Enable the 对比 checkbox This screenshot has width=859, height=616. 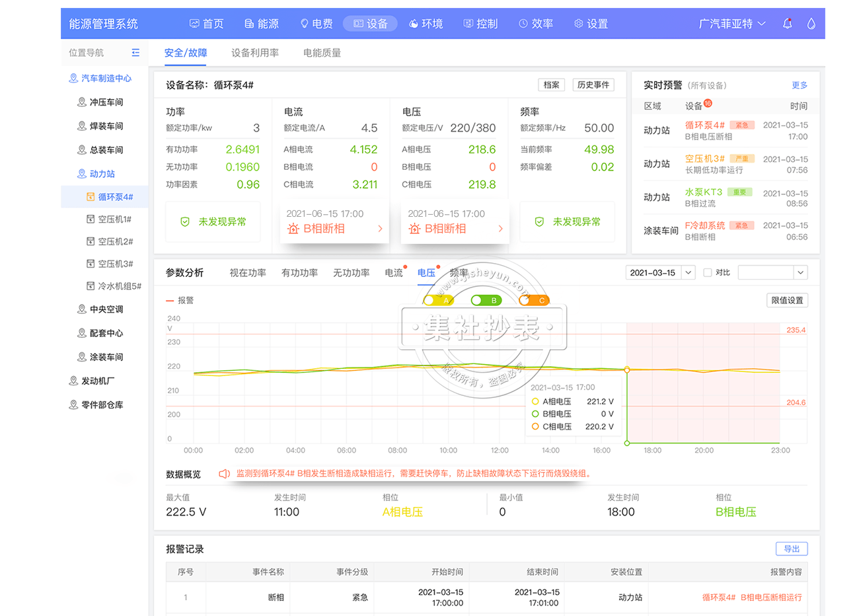[708, 272]
